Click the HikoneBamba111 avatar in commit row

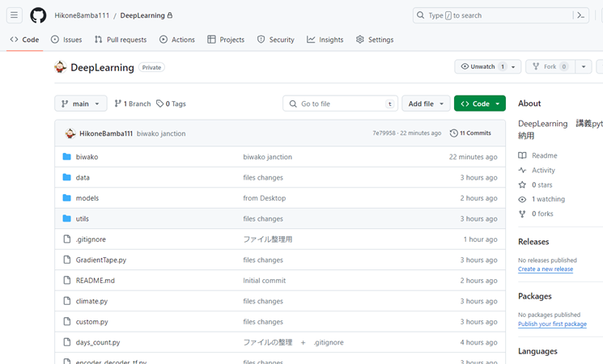[70, 133]
